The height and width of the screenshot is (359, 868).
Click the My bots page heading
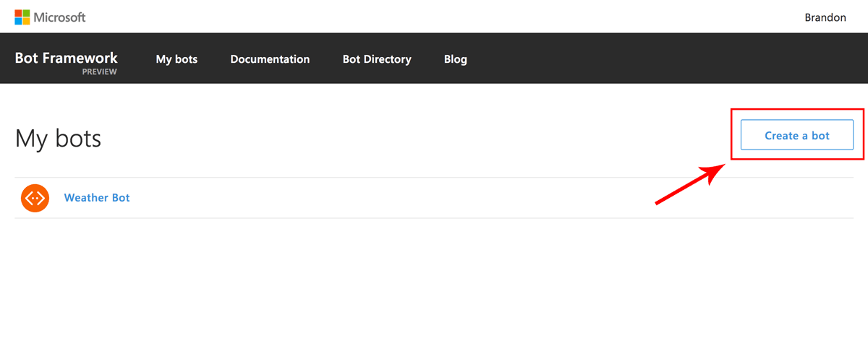(x=58, y=138)
